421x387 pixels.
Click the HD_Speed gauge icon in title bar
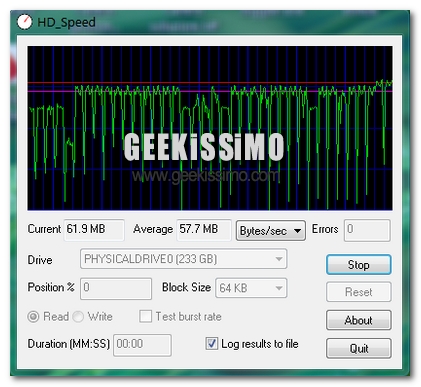pyautogui.click(x=24, y=22)
